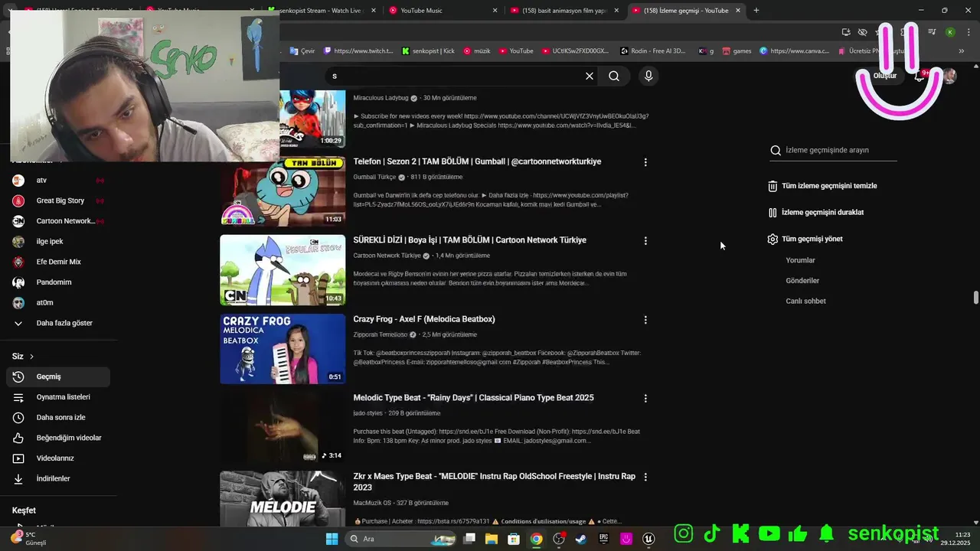
Task: Open Unreal Engine from the taskbar
Action: pos(648,539)
